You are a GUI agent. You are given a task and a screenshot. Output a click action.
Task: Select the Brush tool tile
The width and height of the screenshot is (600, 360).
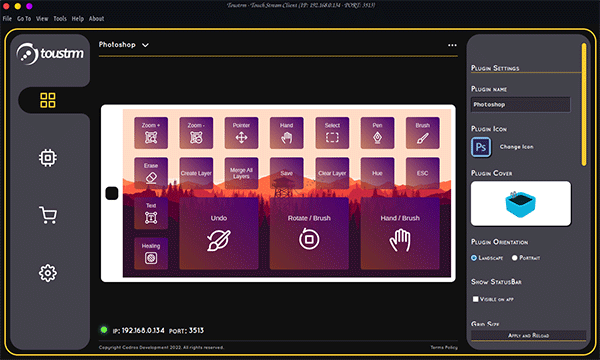pyautogui.click(x=422, y=133)
